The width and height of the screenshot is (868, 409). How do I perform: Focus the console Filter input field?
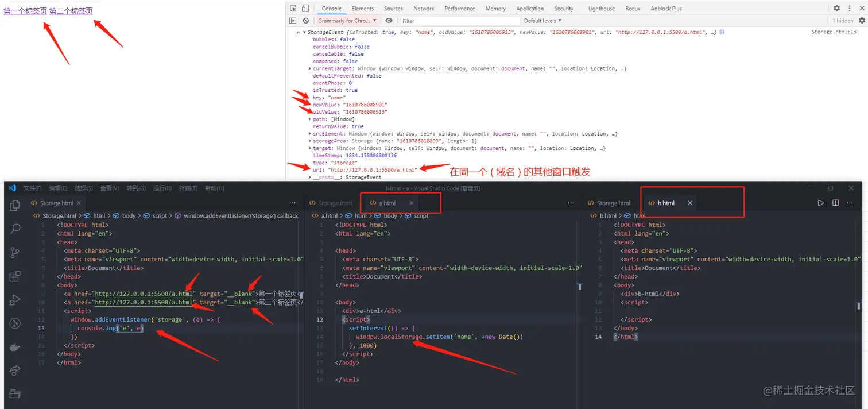tap(459, 21)
